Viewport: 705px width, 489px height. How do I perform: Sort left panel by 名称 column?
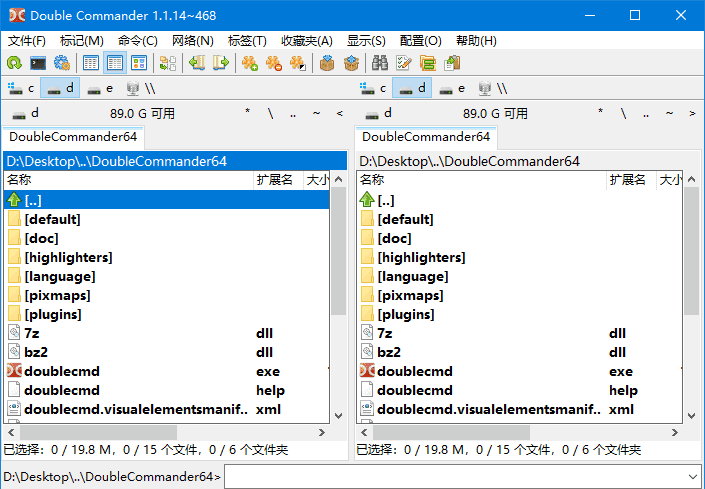coord(129,180)
